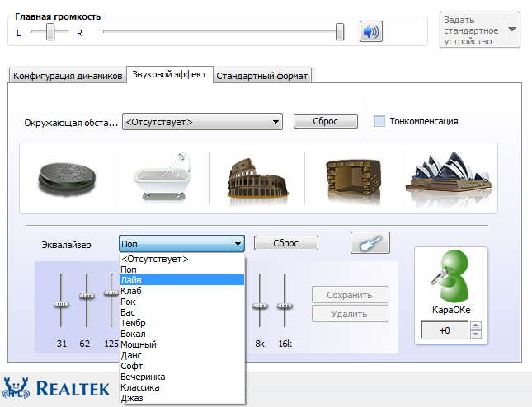Open the Стандартный формат tab

[x=262, y=76]
